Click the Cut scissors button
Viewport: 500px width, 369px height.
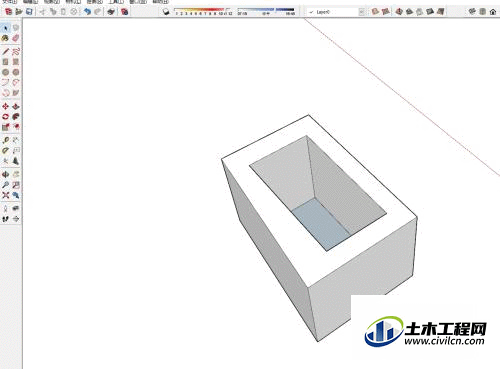click(42, 12)
